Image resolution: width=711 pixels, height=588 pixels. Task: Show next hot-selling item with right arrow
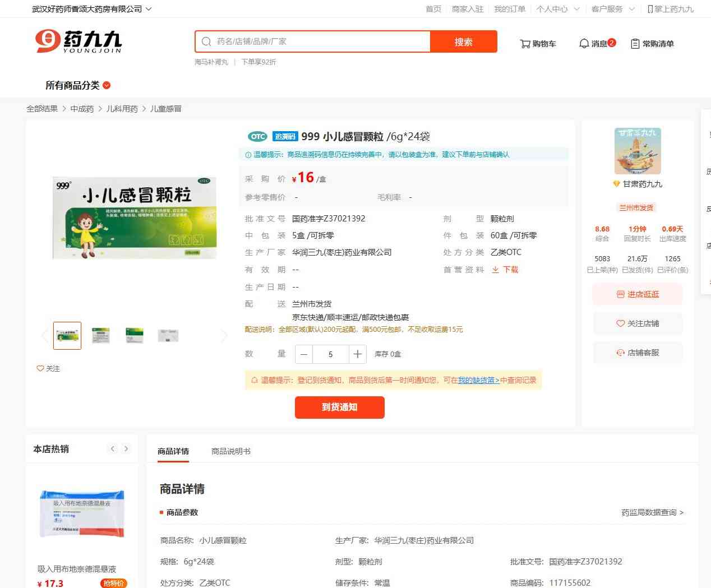126,448
